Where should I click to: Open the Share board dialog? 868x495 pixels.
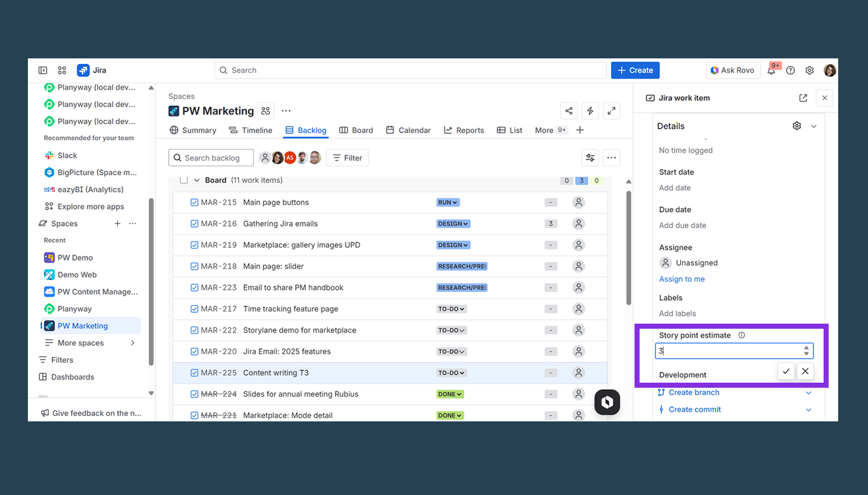pyautogui.click(x=569, y=110)
